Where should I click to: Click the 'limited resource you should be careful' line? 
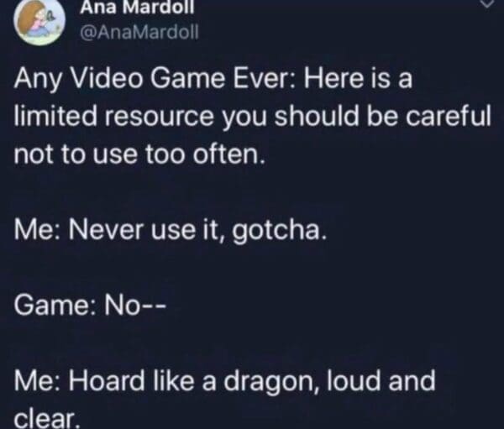coord(253,116)
